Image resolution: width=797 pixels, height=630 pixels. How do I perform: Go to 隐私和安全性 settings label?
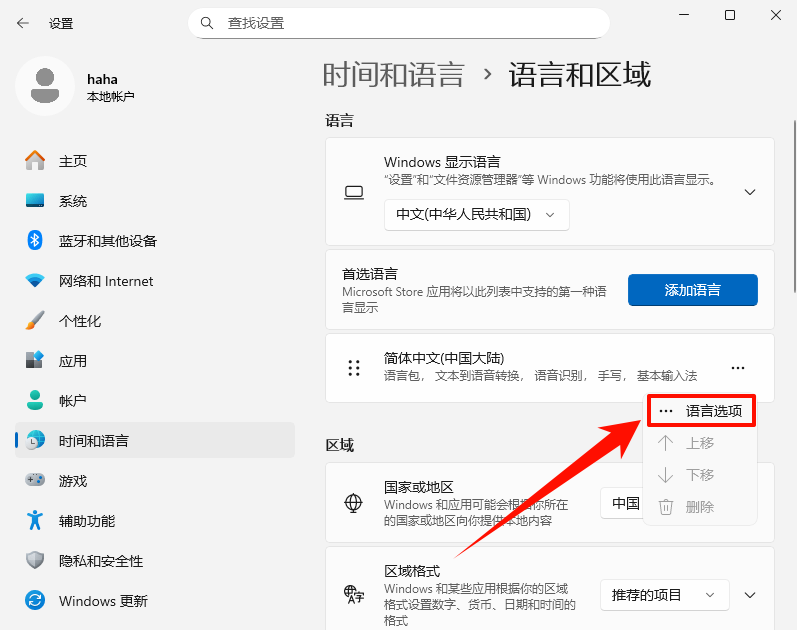(x=101, y=561)
